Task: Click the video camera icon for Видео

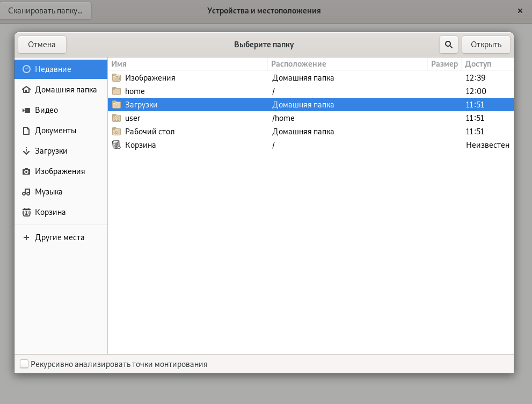Action: pyautogui.click(x=26, y=110)
